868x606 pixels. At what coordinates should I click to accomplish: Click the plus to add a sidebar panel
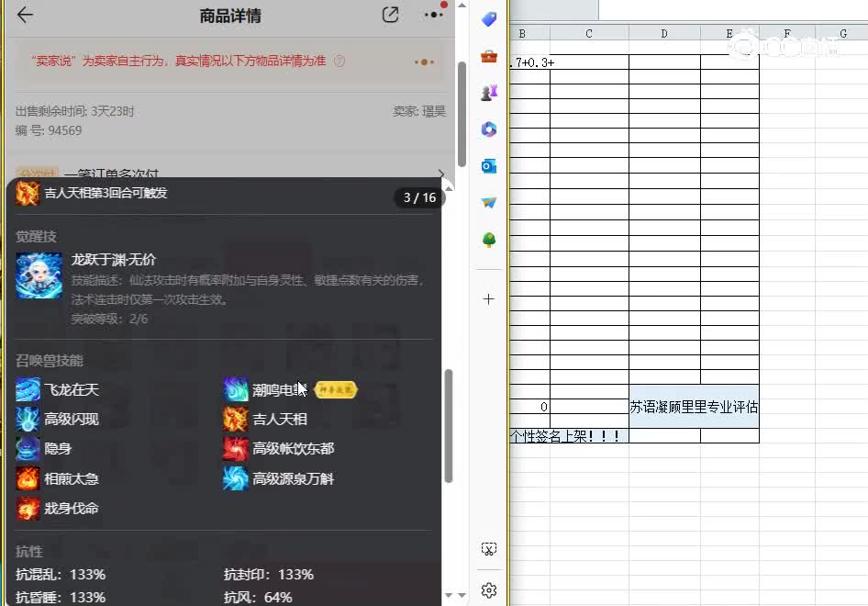pyautogui.click(x=488, y=298)
